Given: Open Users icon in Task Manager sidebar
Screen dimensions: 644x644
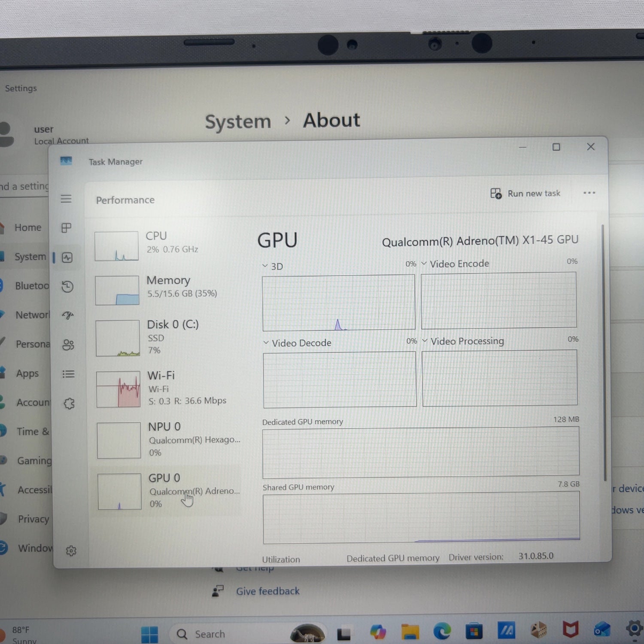Looking at the screenshot, I should pyautogui.click(x=68, y=345).
